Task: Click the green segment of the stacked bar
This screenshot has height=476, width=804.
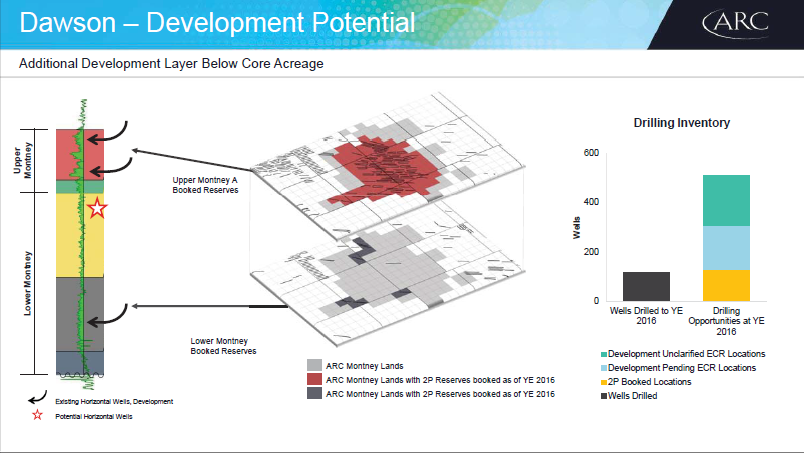Action: click(726, 201)
